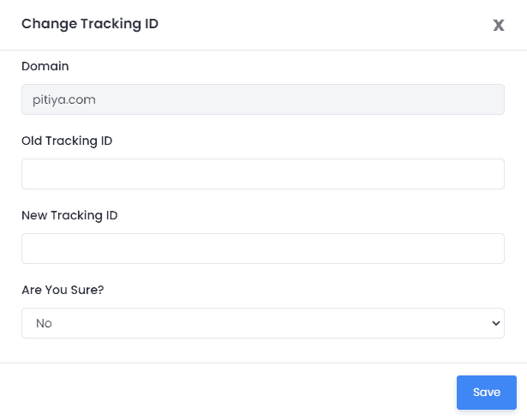527x420 pixels.
Task: Focus the Old Tracking ID input field
Action: click(x=263, y=174)
